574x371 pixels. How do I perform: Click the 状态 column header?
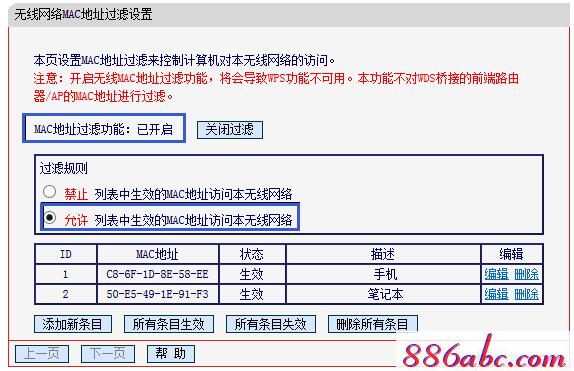(x=251, y=254)
